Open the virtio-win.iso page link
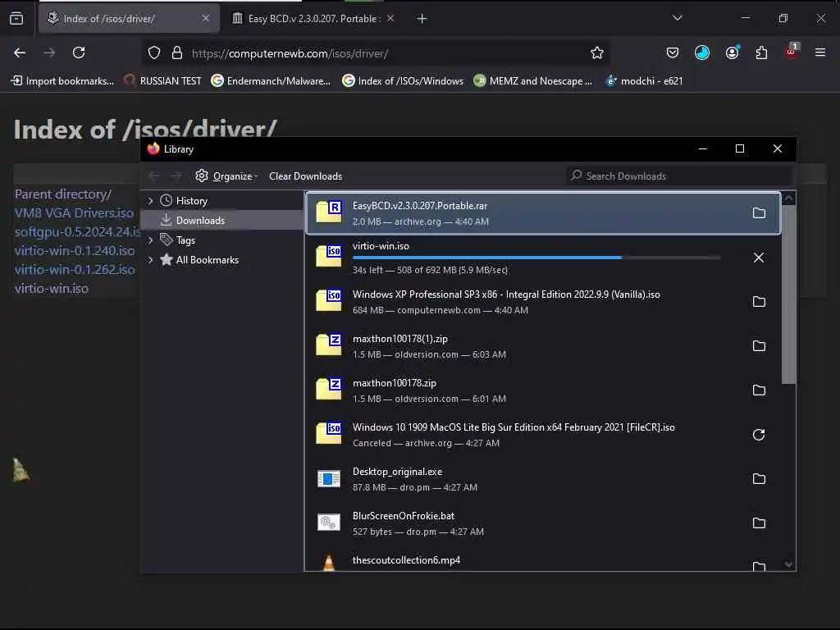 pos(52,288)
